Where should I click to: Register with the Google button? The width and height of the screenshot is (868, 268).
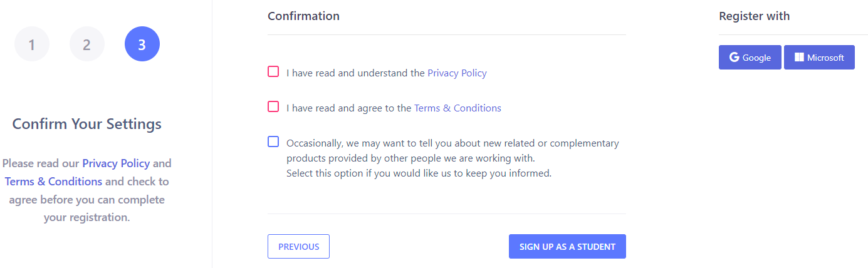(x=750, y=57)
